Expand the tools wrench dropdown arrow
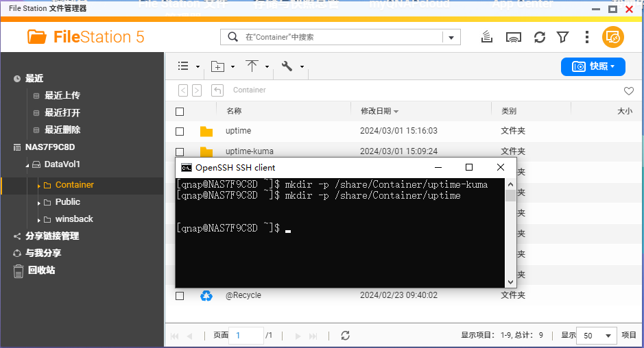This screenshot has height=348, width=644. coord(302,66)
